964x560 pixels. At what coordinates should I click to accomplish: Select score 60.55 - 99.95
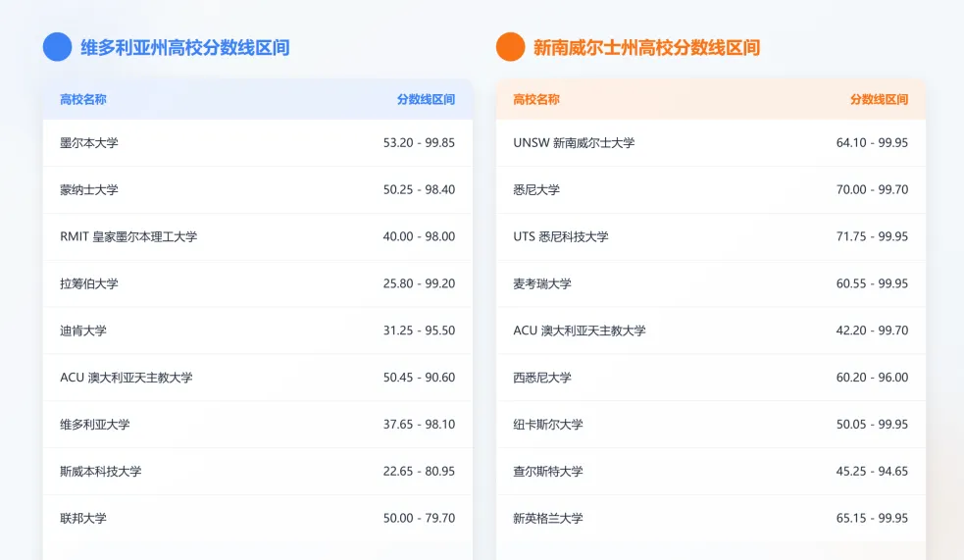point(873,284)
